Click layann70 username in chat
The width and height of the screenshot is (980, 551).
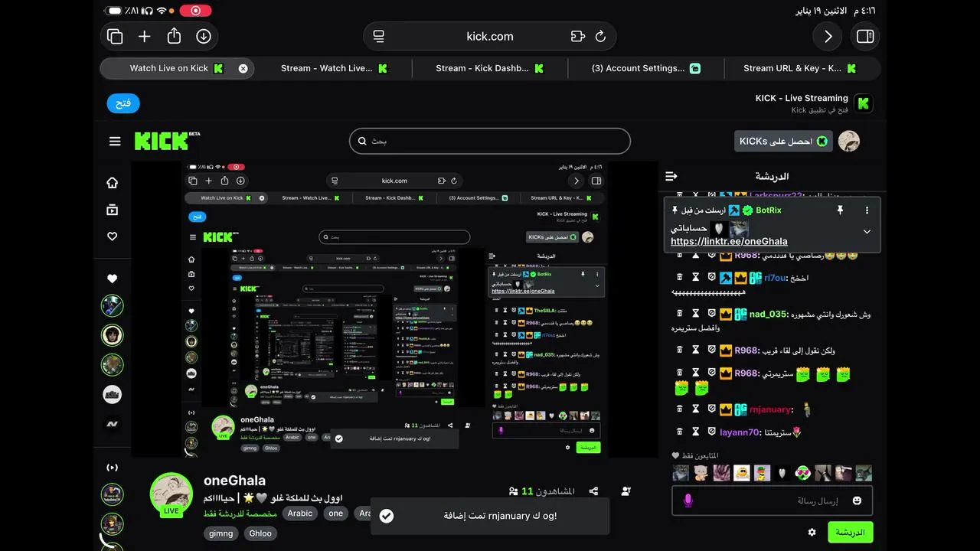(x=741, y=432)
